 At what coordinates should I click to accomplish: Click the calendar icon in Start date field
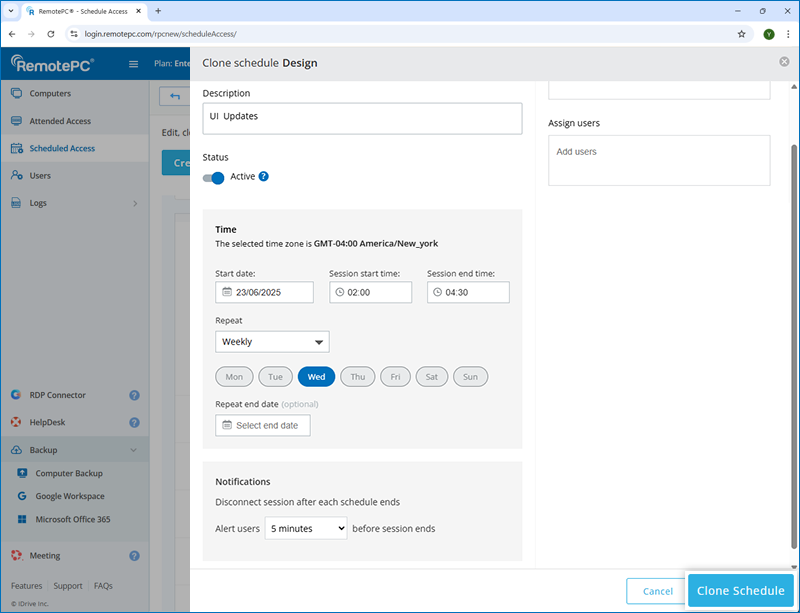pos(227,292)
